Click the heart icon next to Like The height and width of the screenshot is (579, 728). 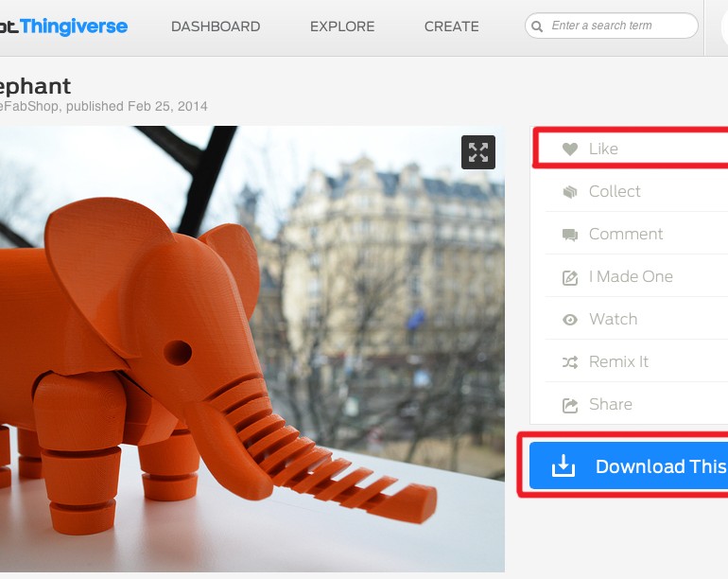[x=570, y=149]
